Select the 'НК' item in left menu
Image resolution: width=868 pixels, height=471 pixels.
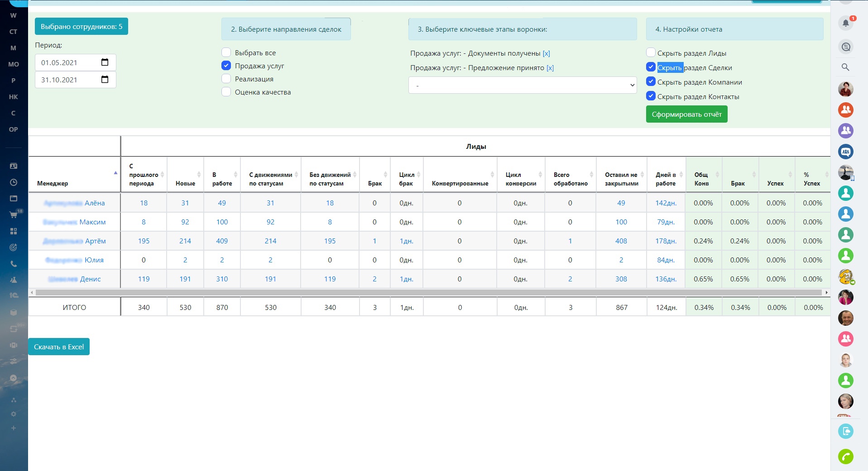click(x=14, y=97)
